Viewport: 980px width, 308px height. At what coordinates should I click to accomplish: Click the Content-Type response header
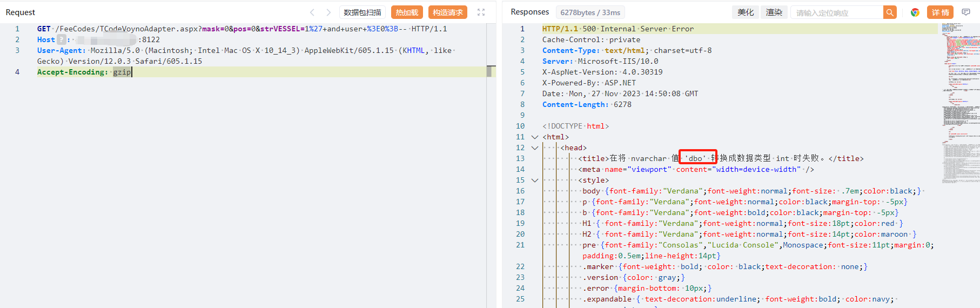pyautogui.click(x=627, y=50)
